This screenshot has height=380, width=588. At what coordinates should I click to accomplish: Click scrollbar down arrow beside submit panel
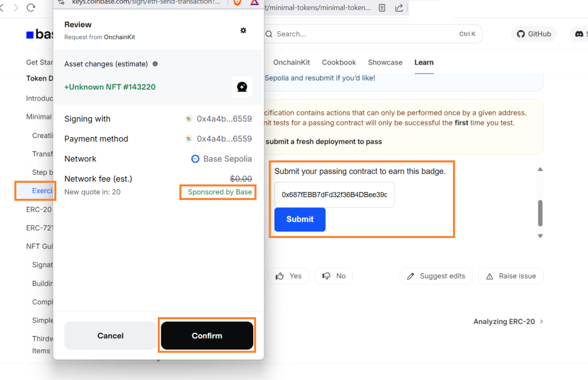coord(540,236)
